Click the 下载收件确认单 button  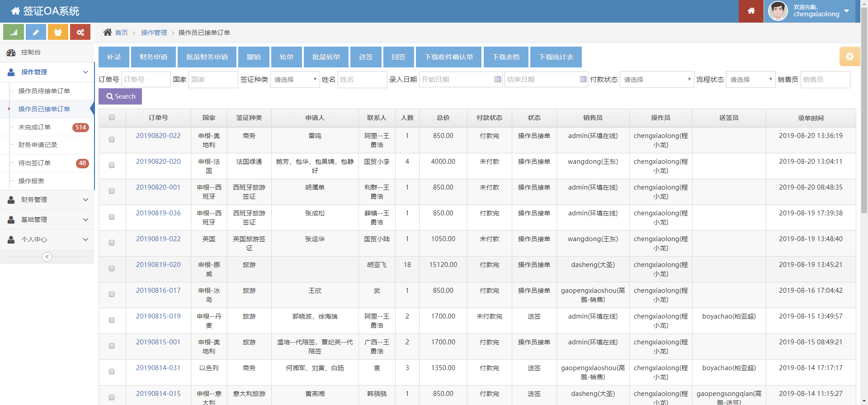tap(448, 57)
